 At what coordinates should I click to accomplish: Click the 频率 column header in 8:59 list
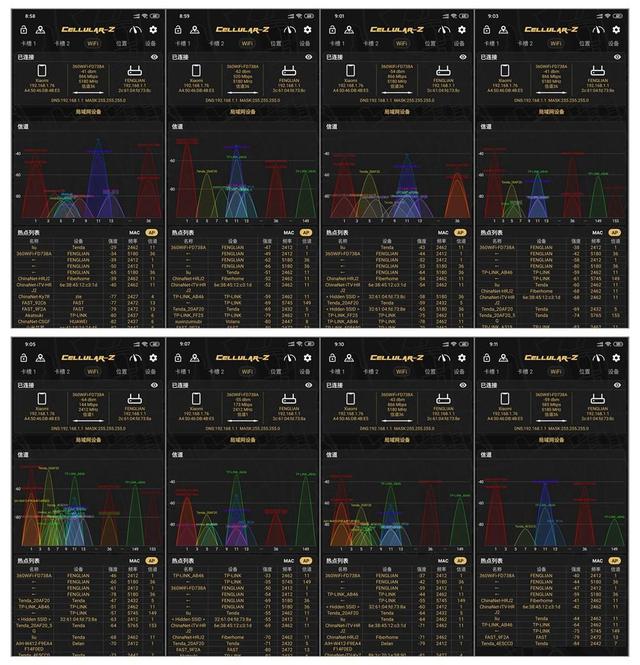287,241
